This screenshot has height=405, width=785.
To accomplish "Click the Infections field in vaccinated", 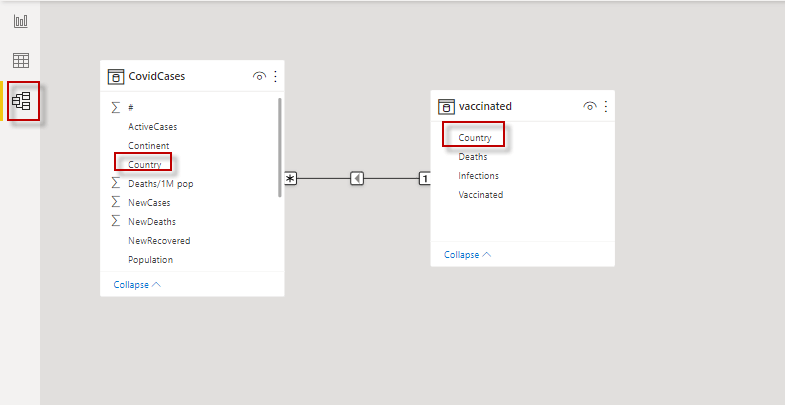I will (x=478, y=176).
